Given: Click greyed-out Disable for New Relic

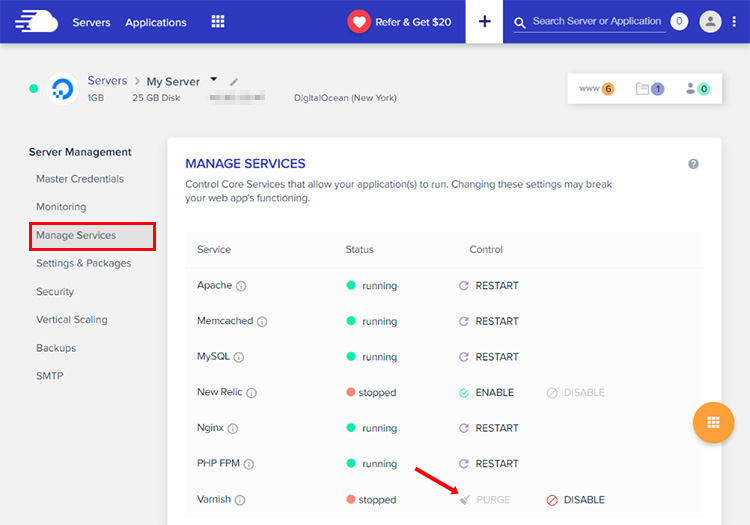Looking at the screenshot, I should click(x=575, y=393).
